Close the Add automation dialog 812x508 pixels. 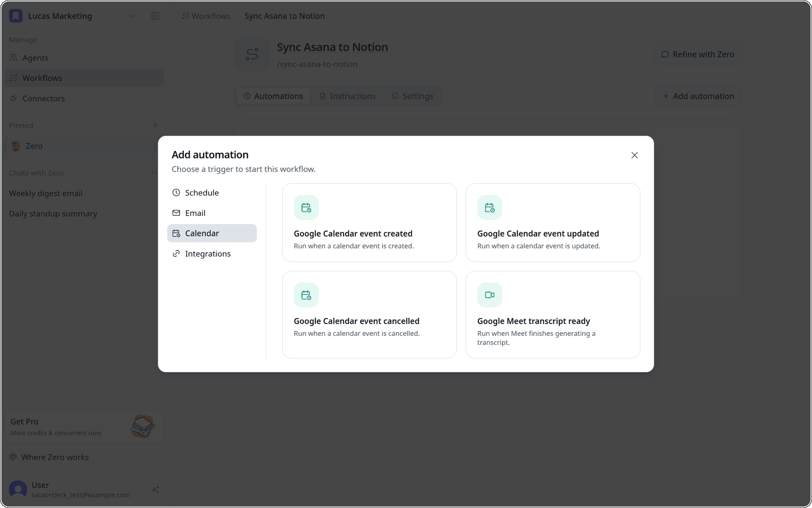click(x=634, y=155)
